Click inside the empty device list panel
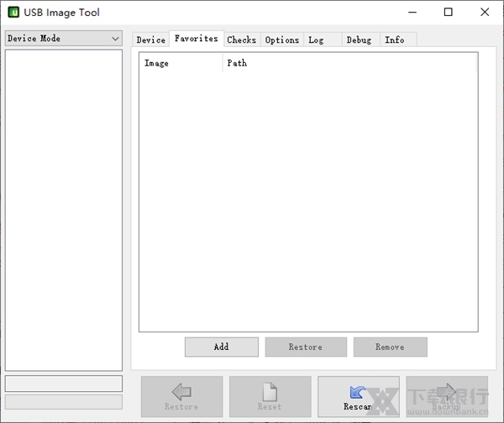 pyautogui.click(x=64, y=210)
